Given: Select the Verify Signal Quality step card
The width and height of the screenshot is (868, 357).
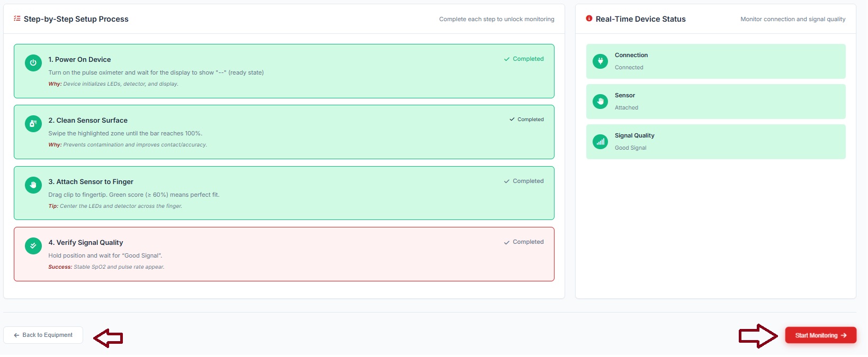Looking at the screenshot, I should pyautogui.click(x=284, y=254).
